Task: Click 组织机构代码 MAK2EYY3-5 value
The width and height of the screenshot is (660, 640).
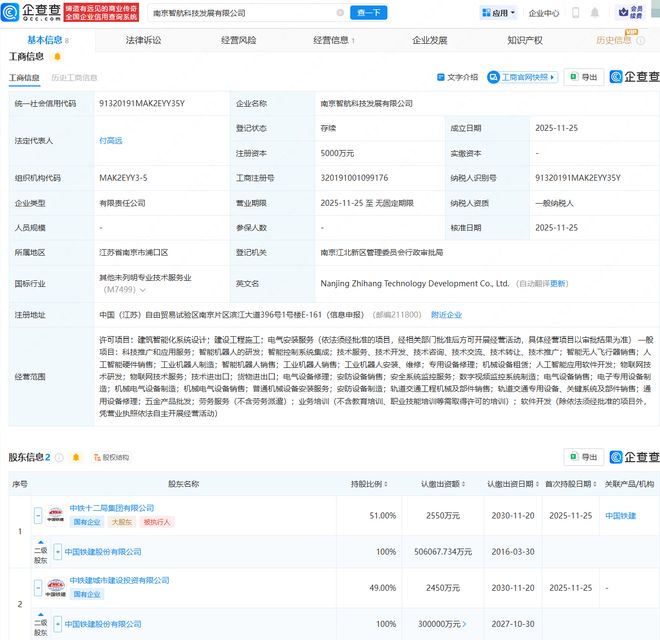Action: tap(123, 178)
